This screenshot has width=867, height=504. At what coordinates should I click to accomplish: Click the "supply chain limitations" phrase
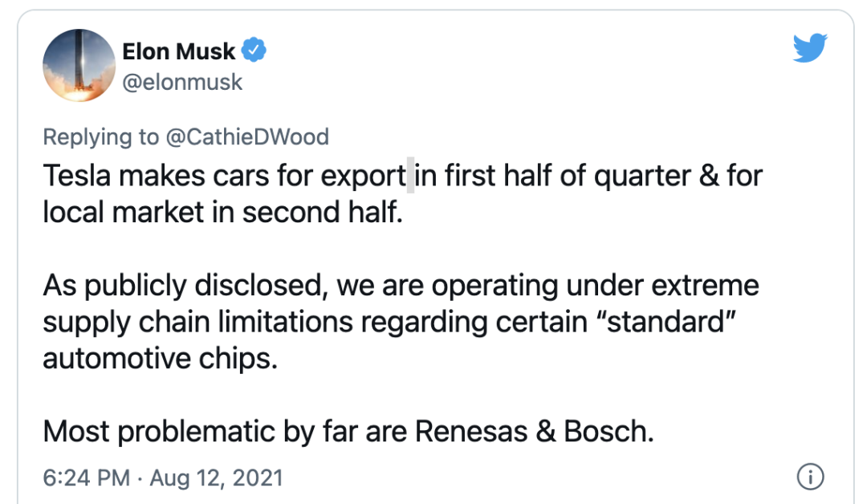[x=197, y=322]
